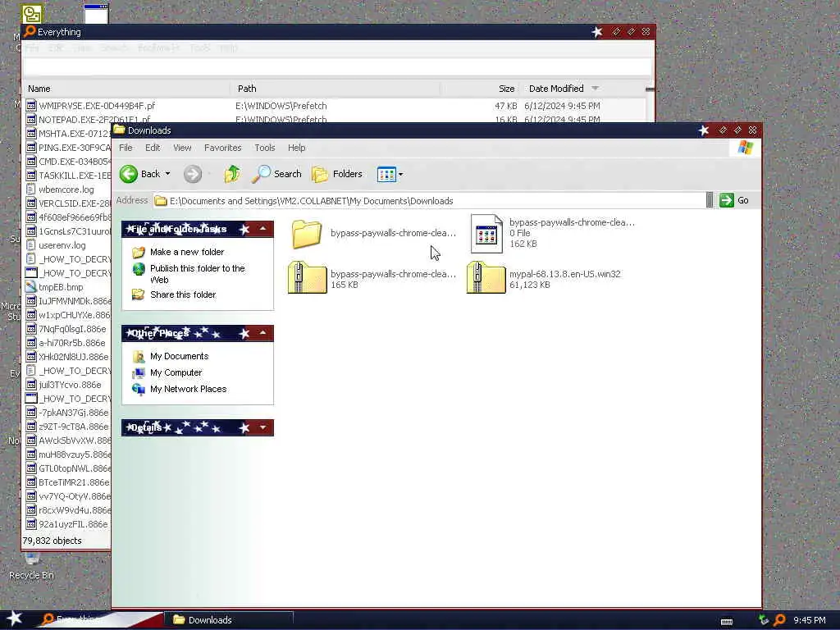Select tmpEB.bmp in Everything list

tap(61, 287)
